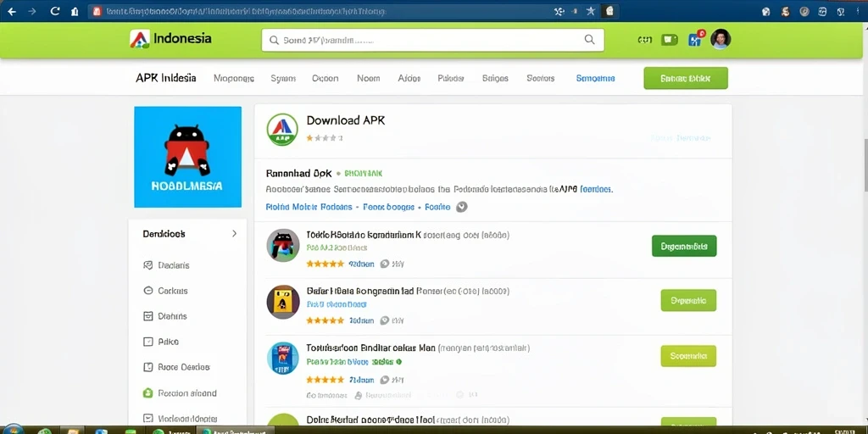The height and width of the screenshot is (434, 868).
Task: Click the comment bubble icon in the third app row
Action: (385, 380)
